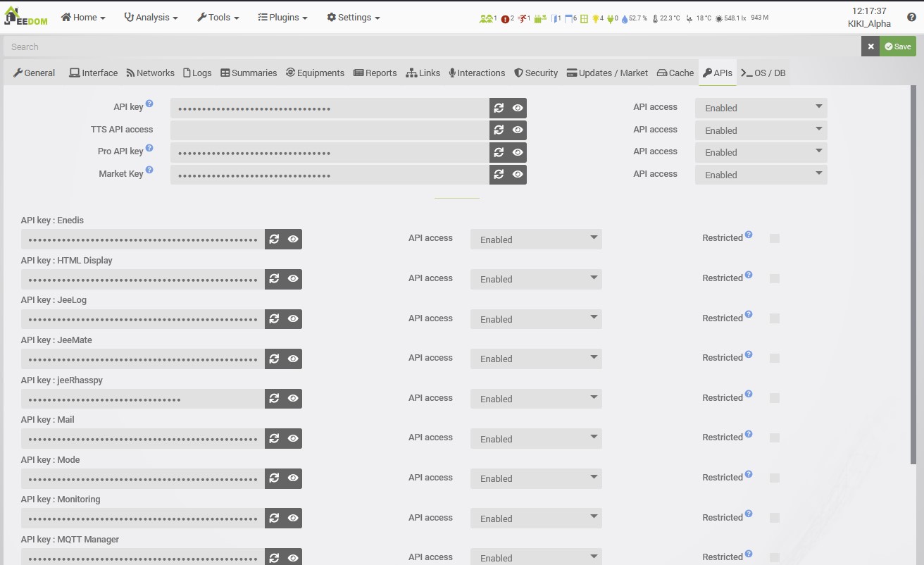Switch to the Security tab
The image size is (924, 565).
536,73
